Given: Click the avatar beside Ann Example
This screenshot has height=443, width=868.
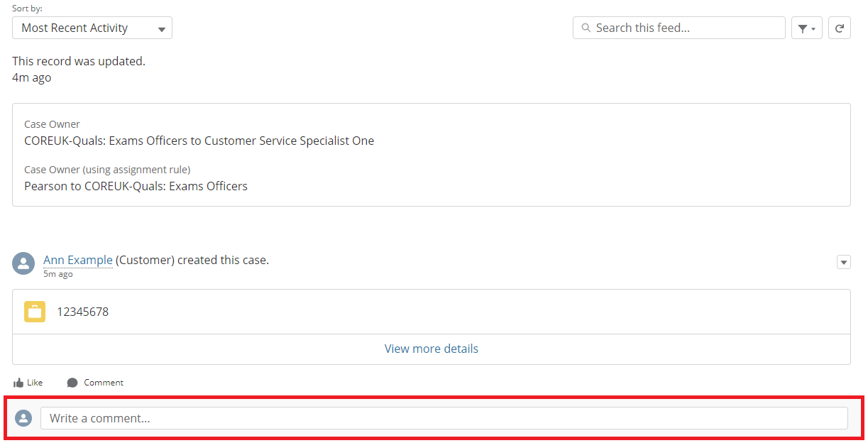Looking at the screenshot, I should click(23, 263).
